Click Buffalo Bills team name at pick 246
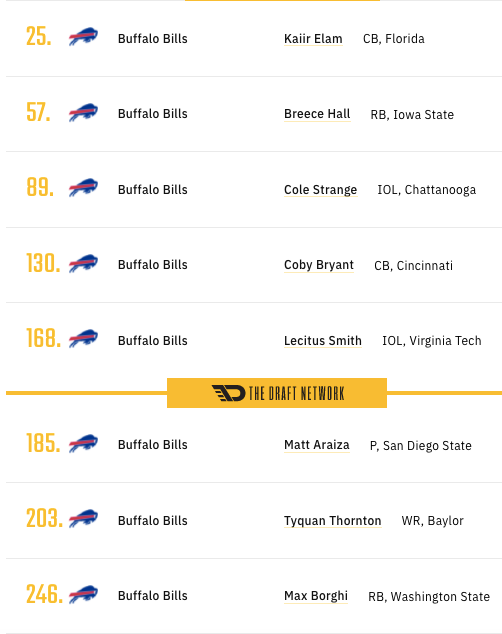Image resolution: width=502 pixels, height=634 pixels. pos(153,596)
